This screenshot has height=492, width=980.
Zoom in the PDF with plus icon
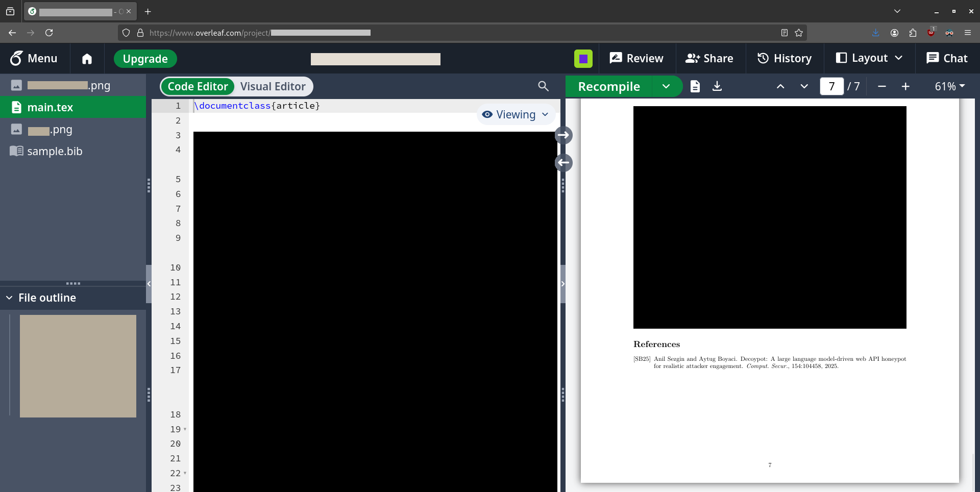[905, 86]
